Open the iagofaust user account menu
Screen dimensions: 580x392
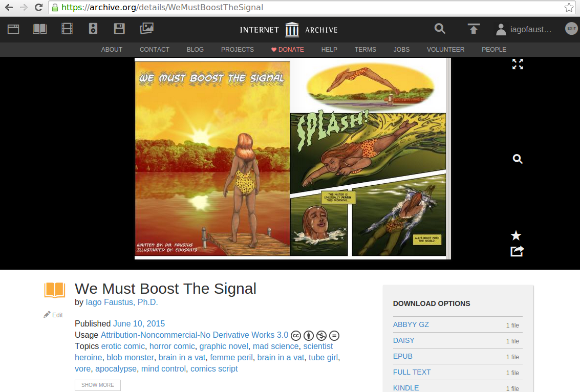point(524,29)
